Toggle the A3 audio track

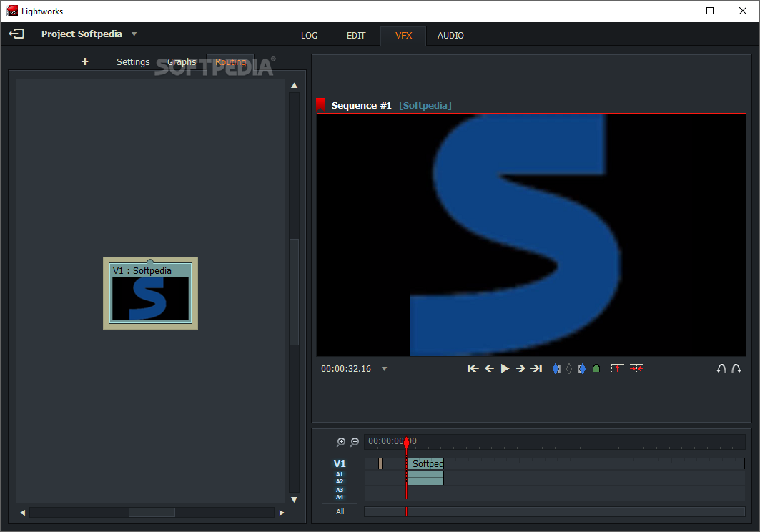pyautogui.click(x=340, y=490)
